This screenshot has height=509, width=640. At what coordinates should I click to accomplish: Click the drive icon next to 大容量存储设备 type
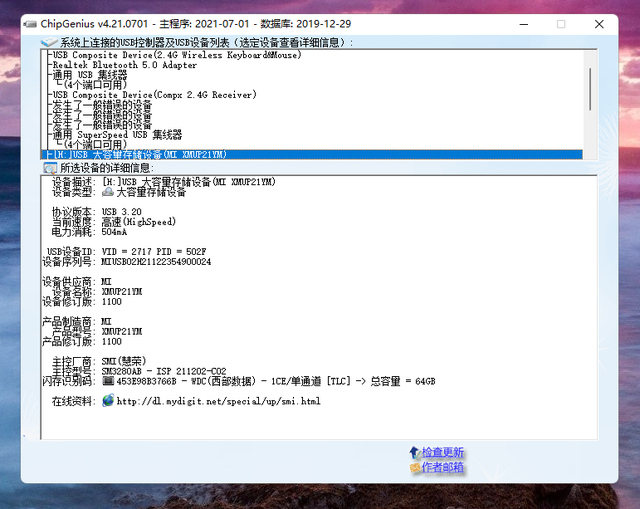(x=108, y=191)
